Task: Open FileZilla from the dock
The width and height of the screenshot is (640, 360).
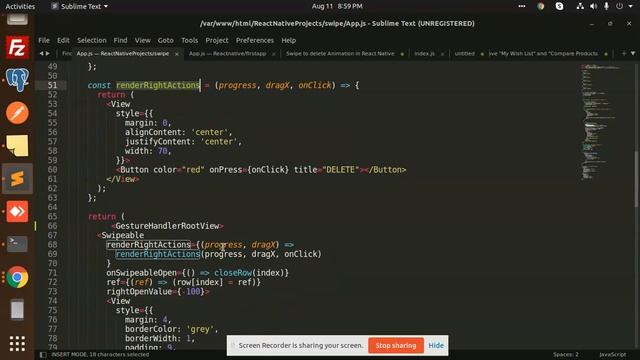Action: pos(17,48)
